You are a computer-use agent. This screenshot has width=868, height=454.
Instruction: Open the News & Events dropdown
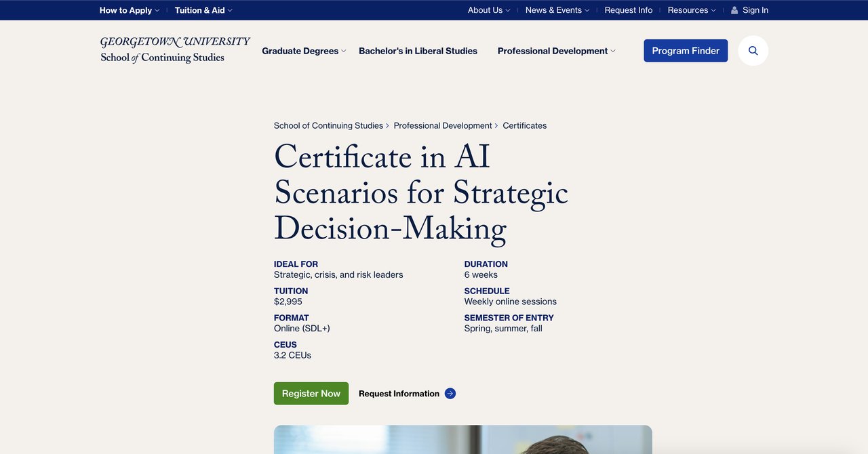[x=557, y=10]
